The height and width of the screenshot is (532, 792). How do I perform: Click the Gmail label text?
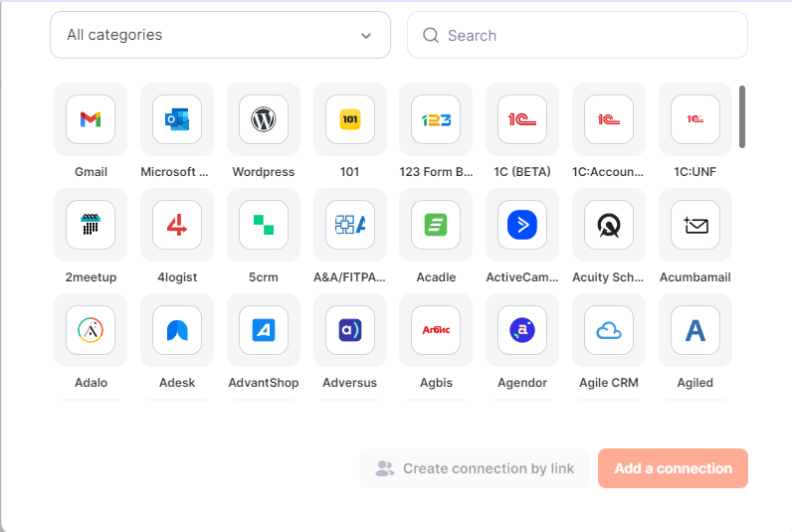click(91, 172)
